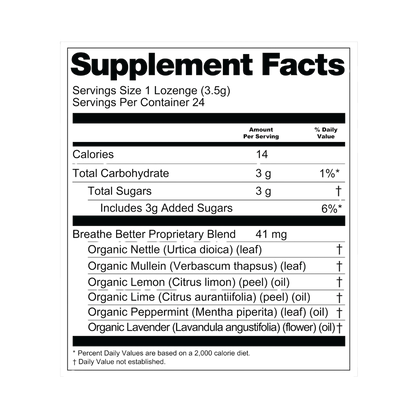The width and height of the screenshot is (416, 415).
Task: Click the % Daily Value column header
Action: point(326,133)
